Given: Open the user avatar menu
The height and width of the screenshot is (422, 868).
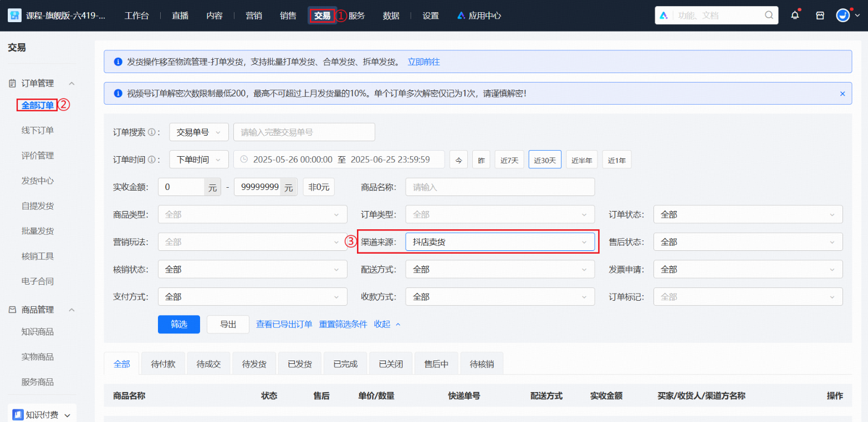Looking at the screenshot, I should pos(844,15).
